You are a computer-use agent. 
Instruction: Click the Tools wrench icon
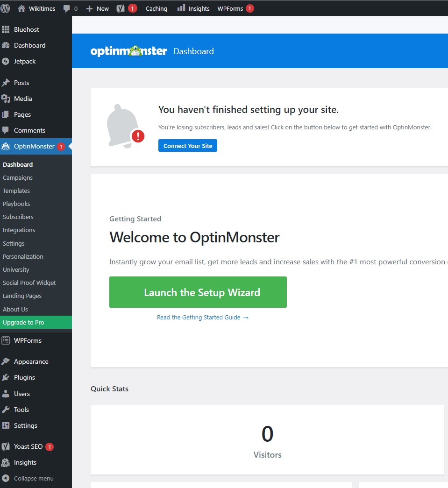6,410
